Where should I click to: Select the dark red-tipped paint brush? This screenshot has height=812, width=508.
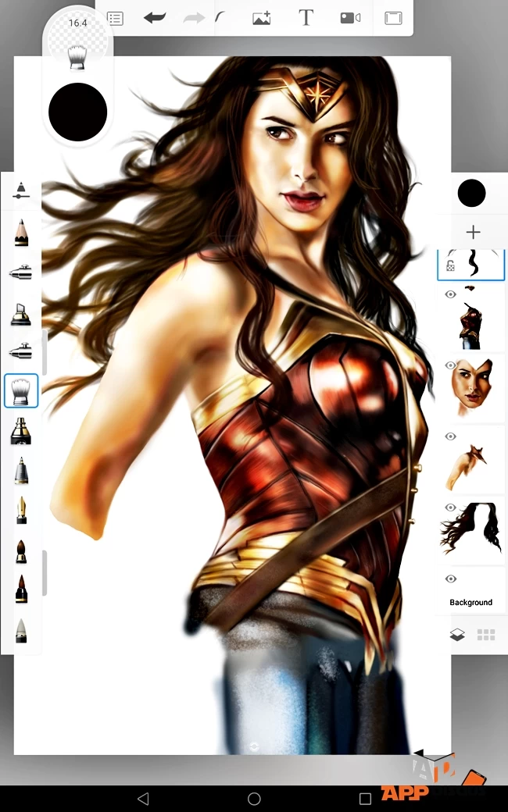point(21,589)
